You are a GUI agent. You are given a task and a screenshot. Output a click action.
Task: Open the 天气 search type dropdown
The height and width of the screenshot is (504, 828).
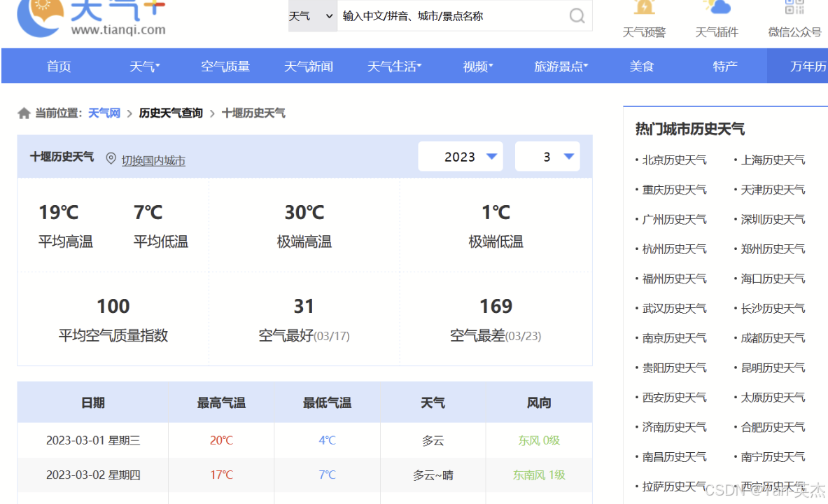click(x=312, y=16)
